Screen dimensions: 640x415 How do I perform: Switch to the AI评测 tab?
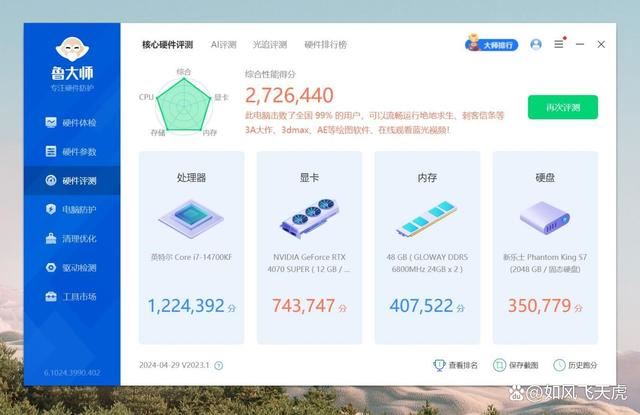(x=223, y=45)
